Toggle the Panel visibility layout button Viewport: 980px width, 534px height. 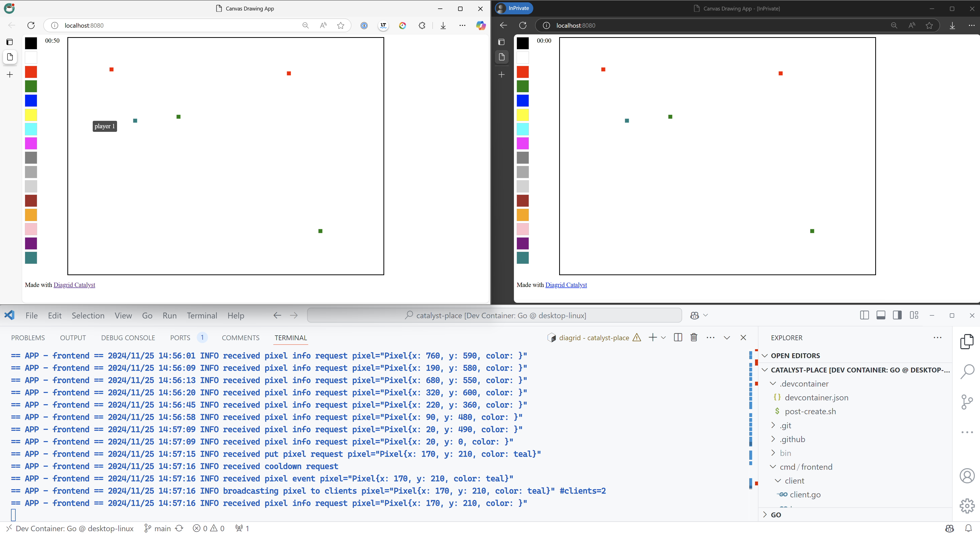(881, 315)
